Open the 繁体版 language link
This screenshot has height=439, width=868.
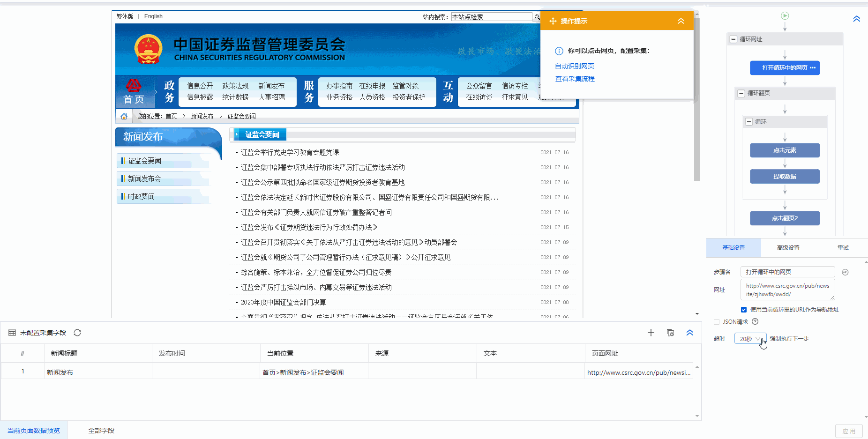125,16
